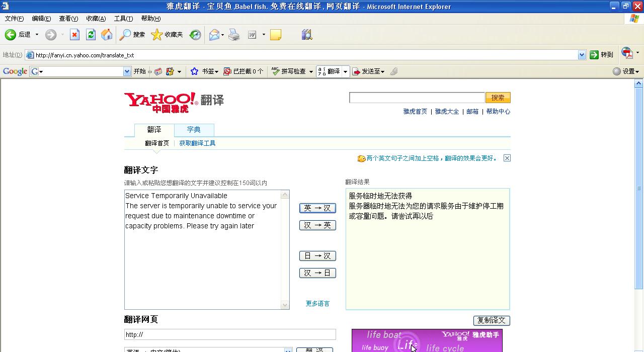Open the 获取翻译工具 link
This screenshot has height=352, width=644.
[197, 143]
